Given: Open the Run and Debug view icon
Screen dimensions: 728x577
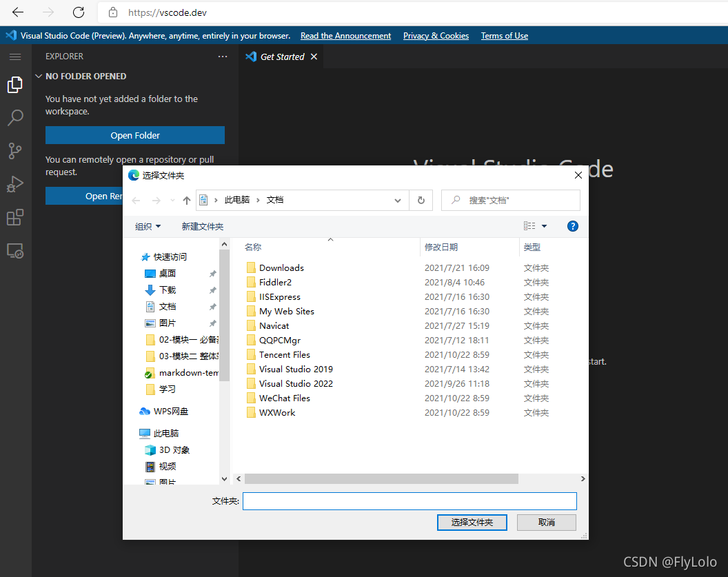Looking at the screenshot, I should pyautogui.click(x=15, y=184).
